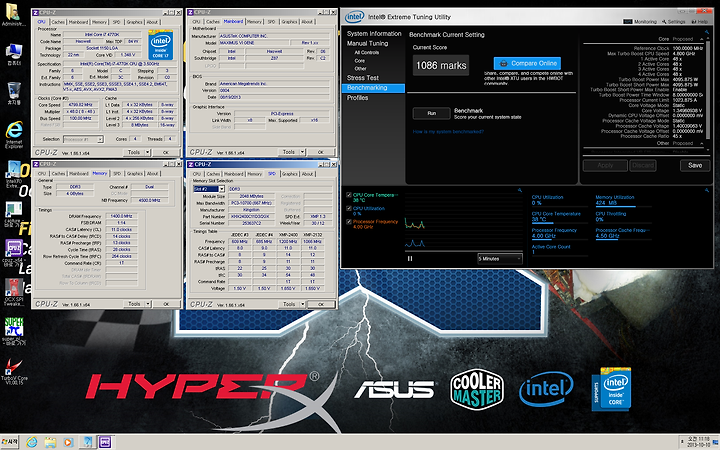Open Tools dropdown arrow in CPU tab window

coord(147,152)
